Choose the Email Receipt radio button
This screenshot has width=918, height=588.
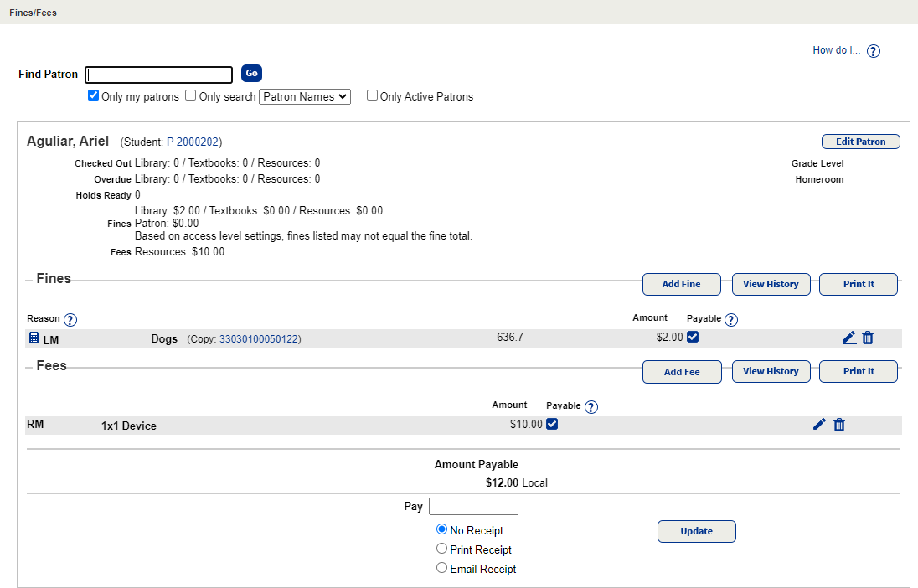(442, 568)
